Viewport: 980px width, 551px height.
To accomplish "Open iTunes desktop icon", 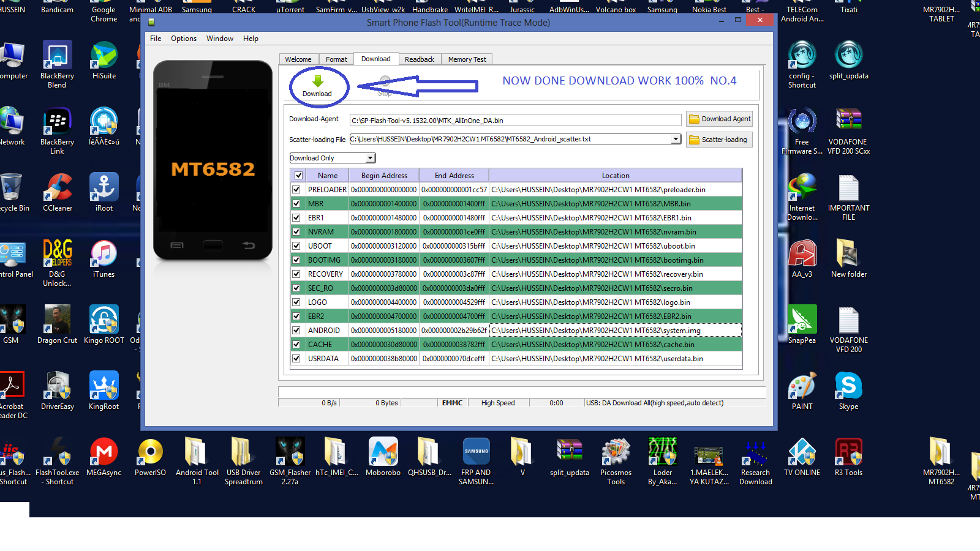I will click(x=104, y=258).
